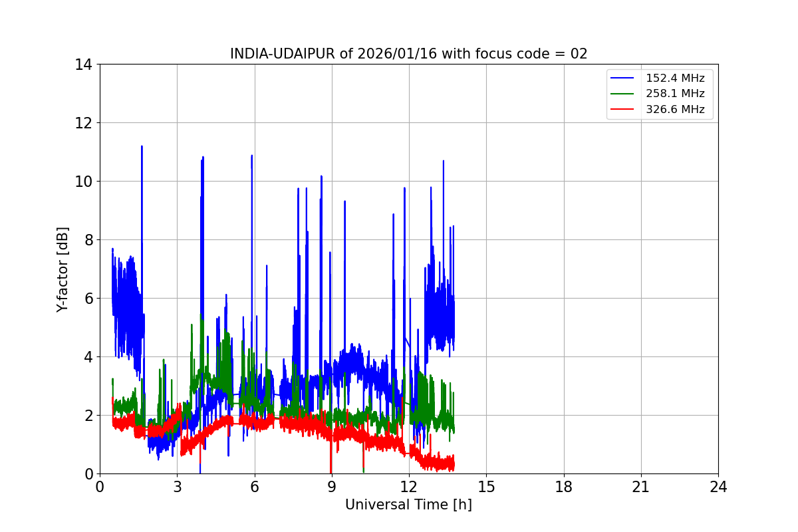Click the plot title INDIA-UDAIPUR of 2026/01/16

[x=408, y=54]
